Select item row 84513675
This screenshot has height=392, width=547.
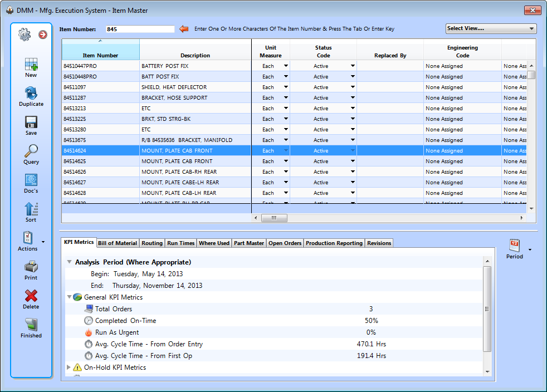pyautogui.click(x=294, y=140)
